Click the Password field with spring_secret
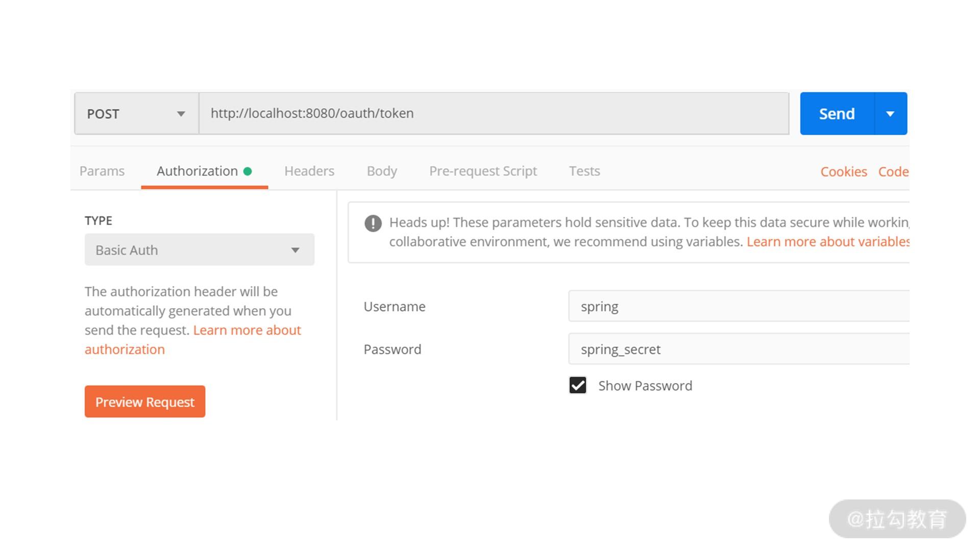Viewport: 980px width, 551px height. click(738, 349)
